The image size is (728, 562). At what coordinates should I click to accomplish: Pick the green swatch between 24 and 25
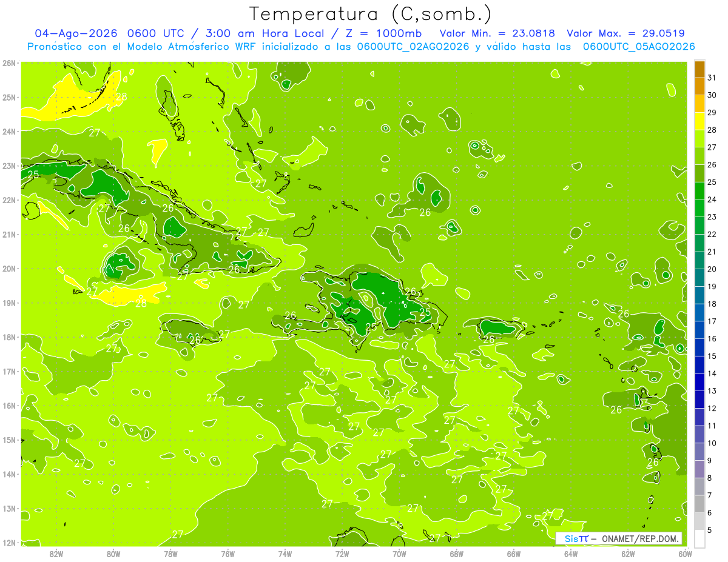click(699, 191)
